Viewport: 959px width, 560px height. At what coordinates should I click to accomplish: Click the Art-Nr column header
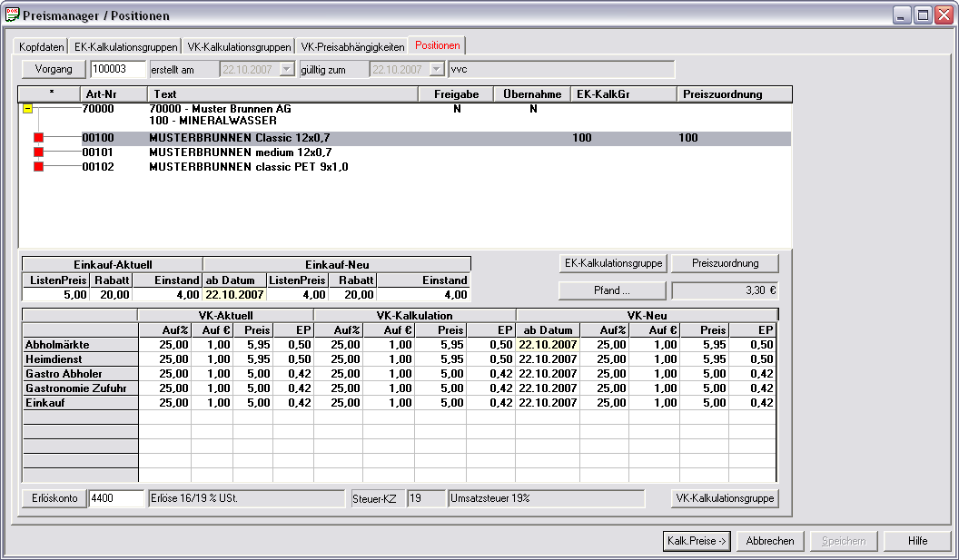point(101,94)
